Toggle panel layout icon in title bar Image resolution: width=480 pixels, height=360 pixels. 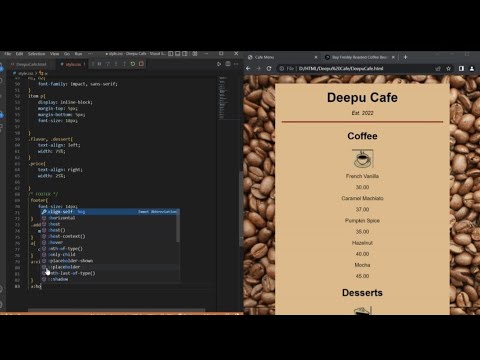[178, 54]
